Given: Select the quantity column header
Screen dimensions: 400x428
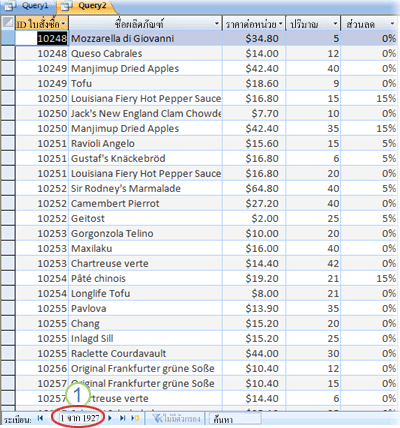Looking at the screenshot, I should point(313,24).
